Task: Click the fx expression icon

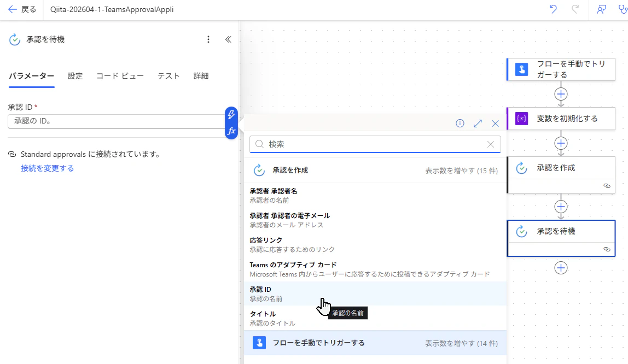Action: pyautogui.click(x=231, y=131)
